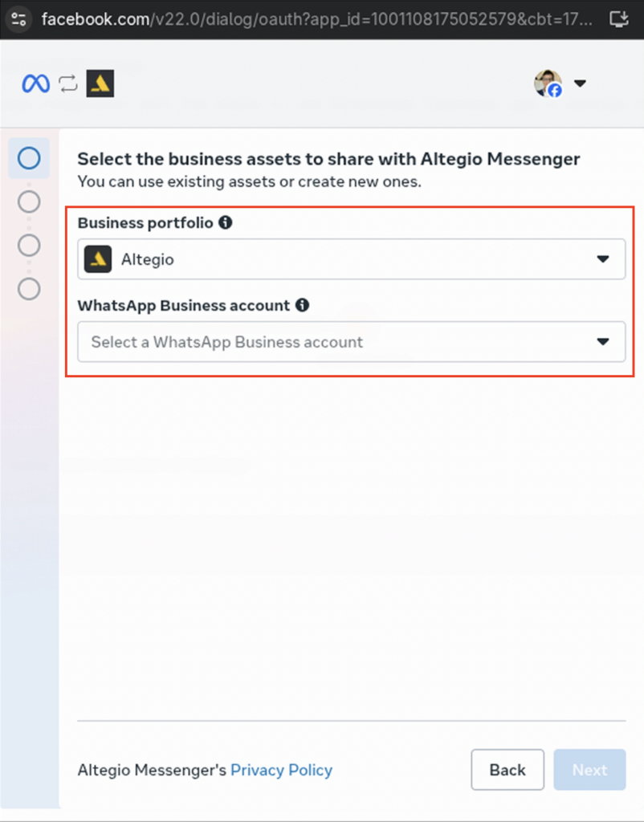
Task: Select the first highlighted step circle
Action: point(29,158)
